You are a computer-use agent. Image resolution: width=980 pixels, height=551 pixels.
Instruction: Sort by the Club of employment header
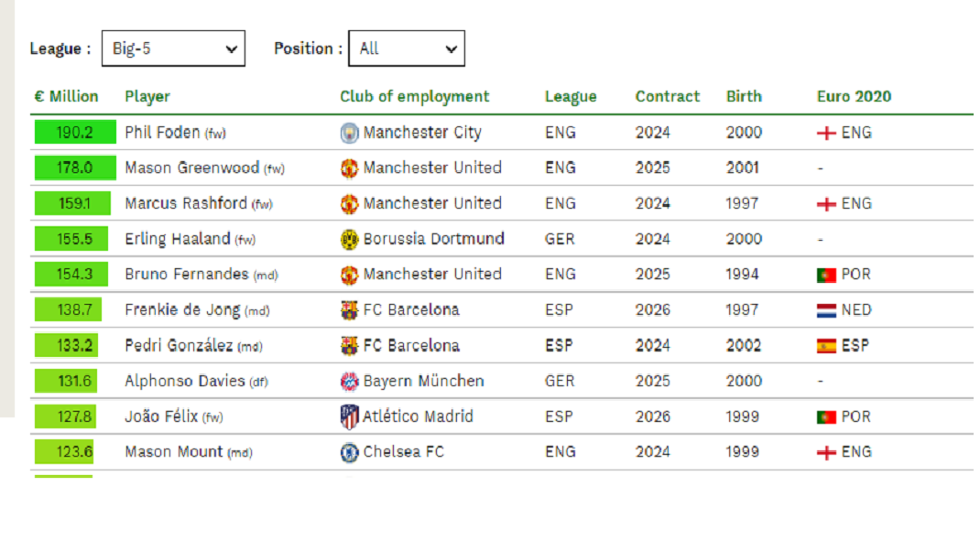(x=414, y=96)
